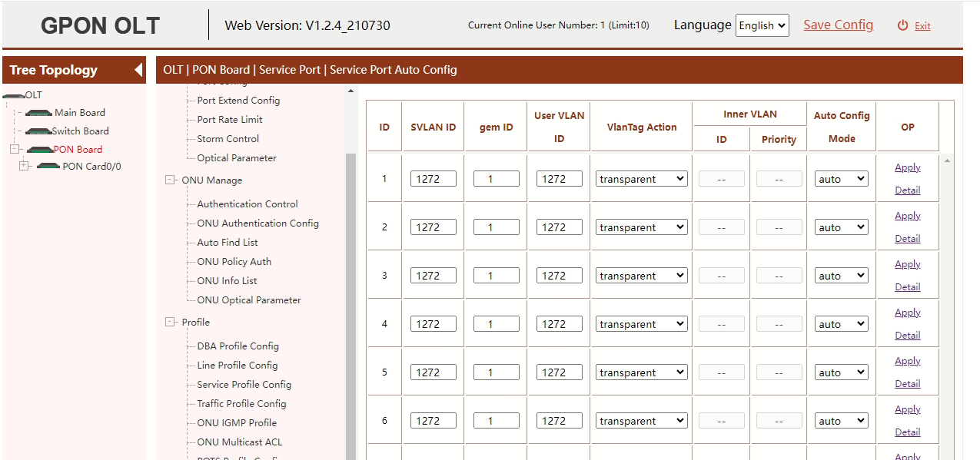Click SVLAN ID field in row 1
This screenshot has width=980, height=460.
434,179
